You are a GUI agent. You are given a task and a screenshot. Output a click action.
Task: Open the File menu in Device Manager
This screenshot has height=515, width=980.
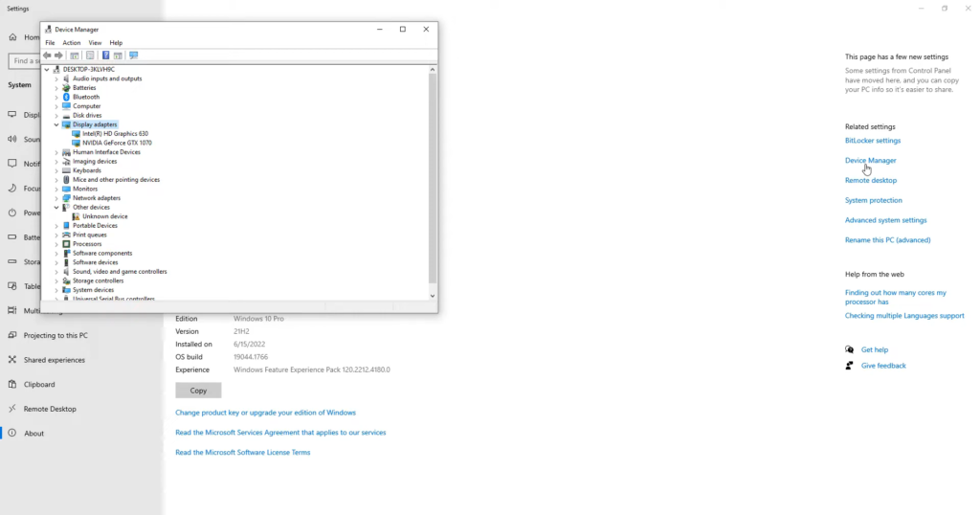coord(50,42)
